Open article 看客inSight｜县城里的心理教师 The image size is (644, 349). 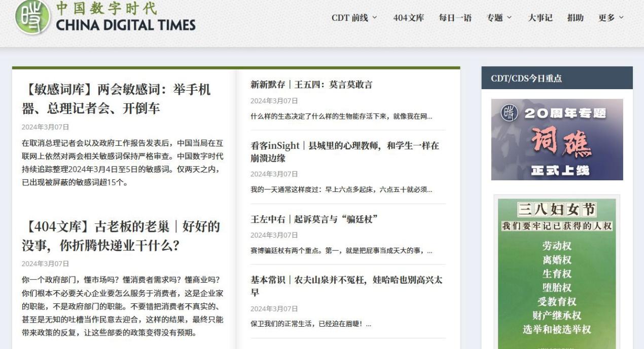[x=345, y=152]
